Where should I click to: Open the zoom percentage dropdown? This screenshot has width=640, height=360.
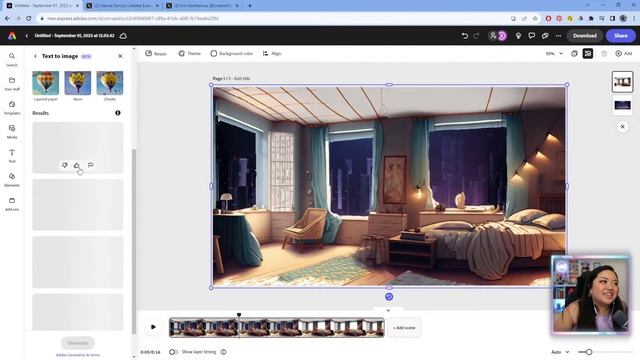(x=554, y=53)
